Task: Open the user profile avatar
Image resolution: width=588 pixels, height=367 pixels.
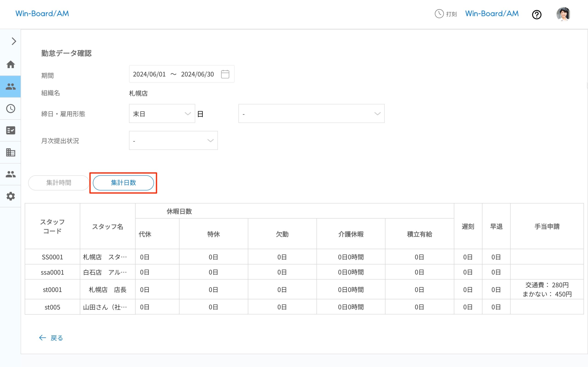Action: [x=563, y=14]
